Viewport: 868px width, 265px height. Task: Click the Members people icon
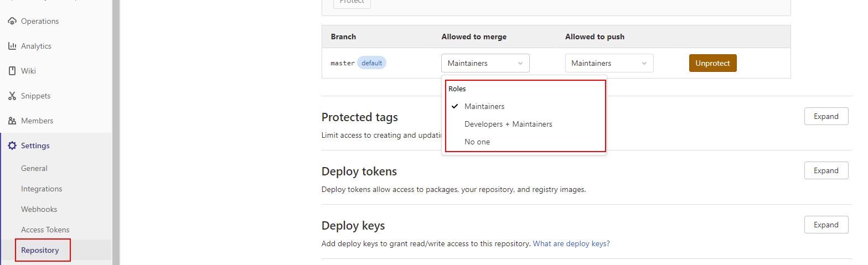12,121
